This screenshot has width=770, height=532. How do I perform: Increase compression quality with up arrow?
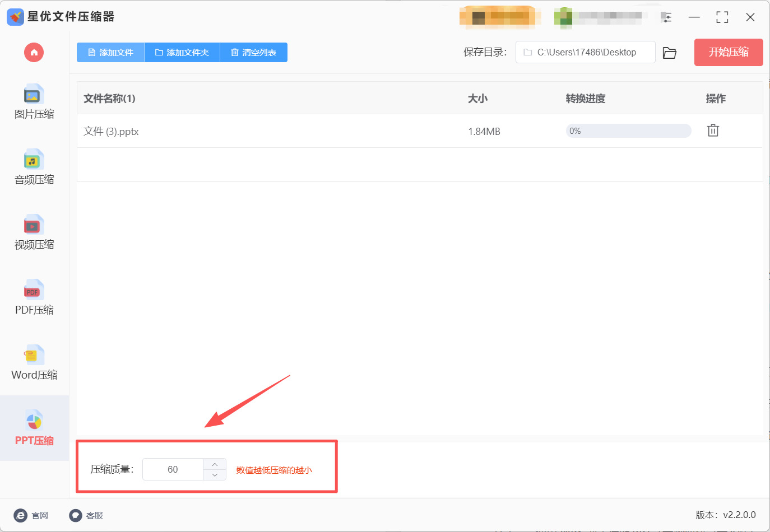pyautogui.click(x=215, y=464)
